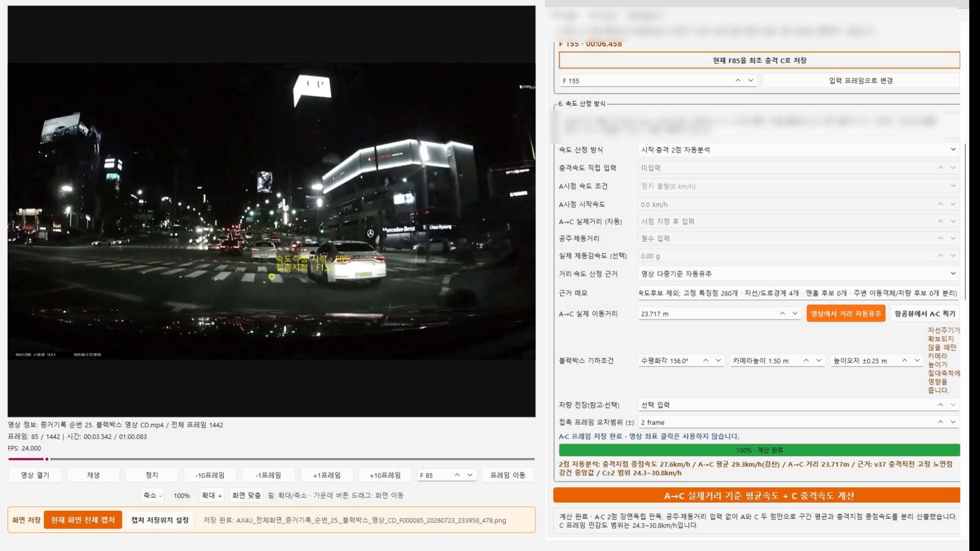The height and width of the screenshot is (551, 980).
Task: Click the dashcam video frame
Action: 272,211
